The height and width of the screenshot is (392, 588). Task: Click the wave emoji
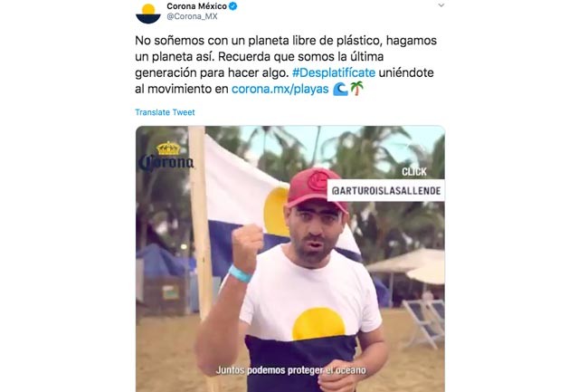pos(340,89)
